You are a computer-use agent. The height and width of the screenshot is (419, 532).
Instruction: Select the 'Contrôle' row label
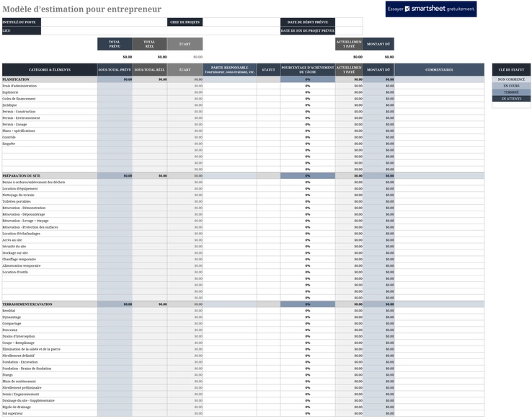click(x=9, y=137)
